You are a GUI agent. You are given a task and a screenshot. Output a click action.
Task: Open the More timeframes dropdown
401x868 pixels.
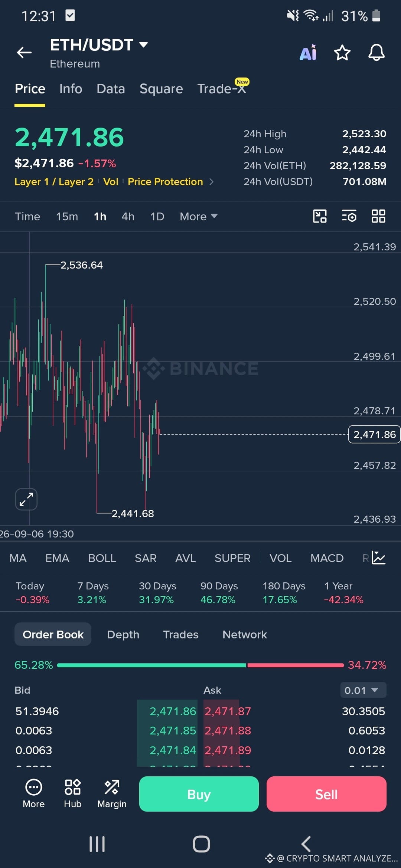199,216
